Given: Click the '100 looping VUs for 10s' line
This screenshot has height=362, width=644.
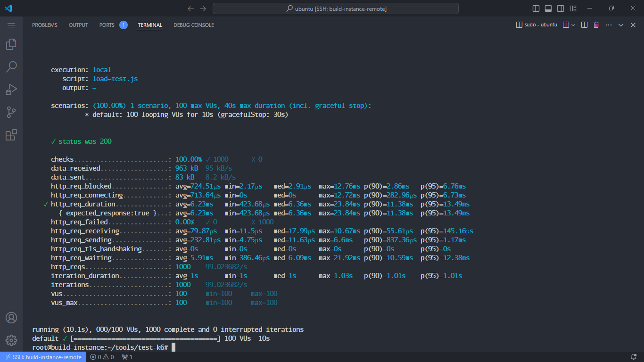Looking at the screenshot, I should pos(187,115).
